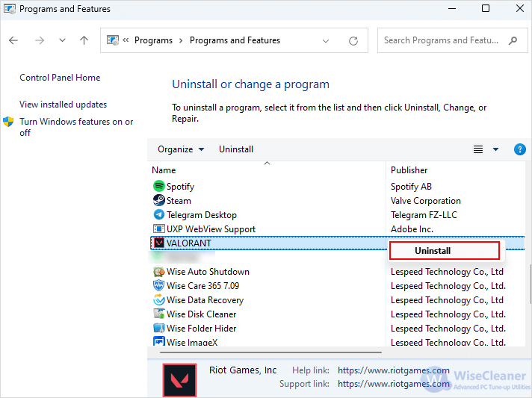Image resolution: width=532 pixels, height=398 pixels.
Task: Click the Spotify AB publisher cell
Action: [x=411, y=187]
